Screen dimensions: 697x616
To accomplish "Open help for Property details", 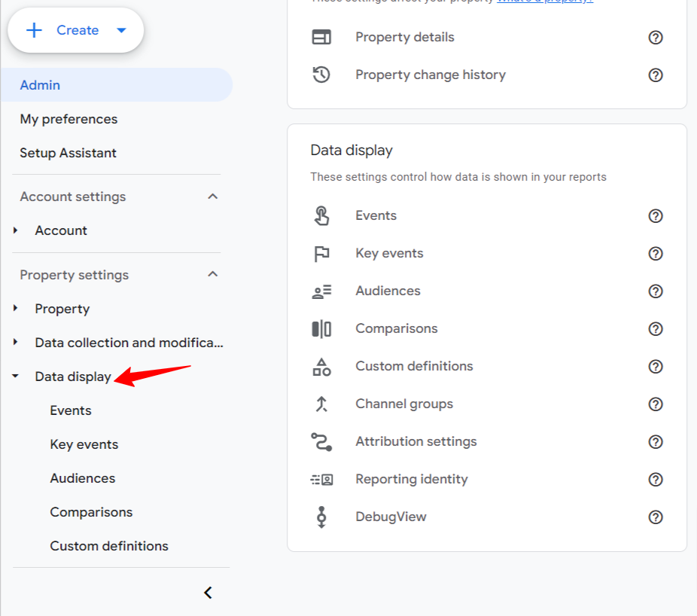I will [656, 38].
